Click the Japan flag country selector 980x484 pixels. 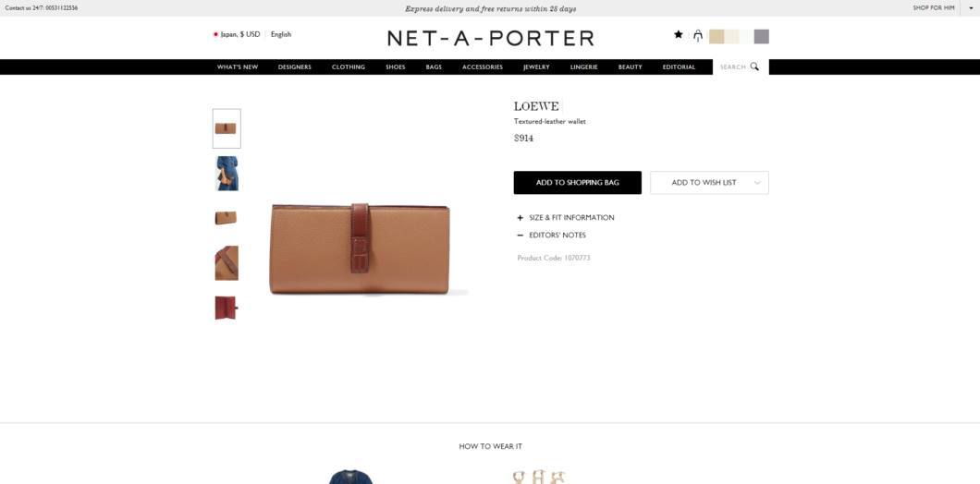pyautogui.click(x=237, y=34)
